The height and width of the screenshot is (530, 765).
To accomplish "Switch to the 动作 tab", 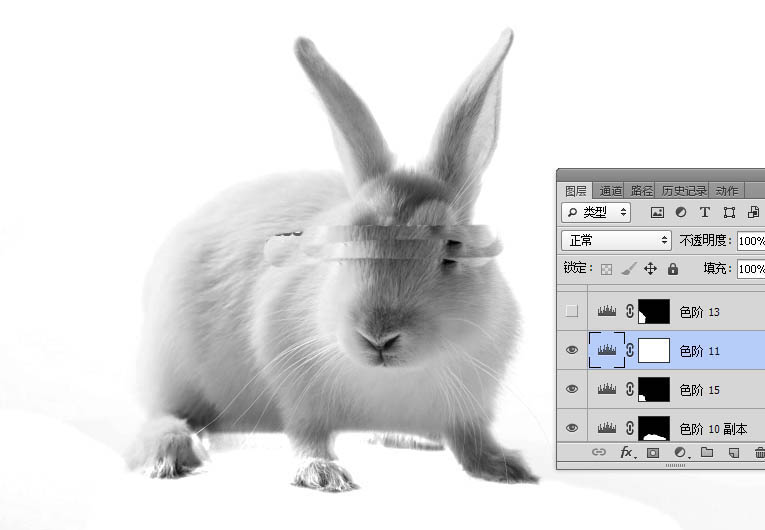I will click(x=727, y=191).
